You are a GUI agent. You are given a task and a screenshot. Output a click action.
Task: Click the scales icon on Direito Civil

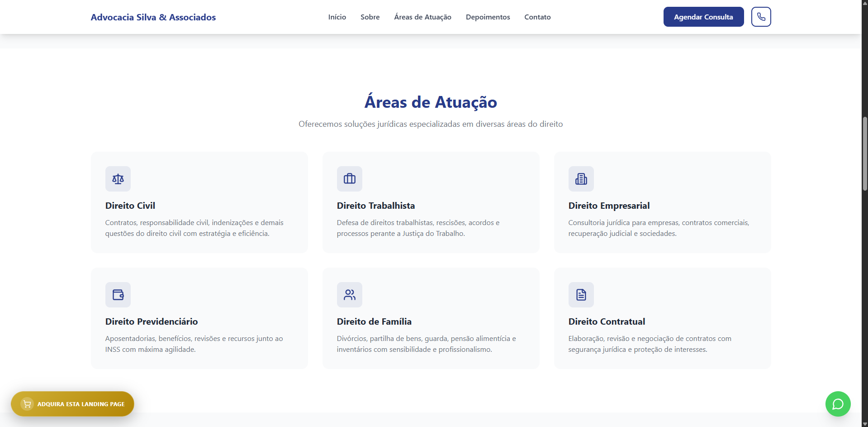coord(118,179)
